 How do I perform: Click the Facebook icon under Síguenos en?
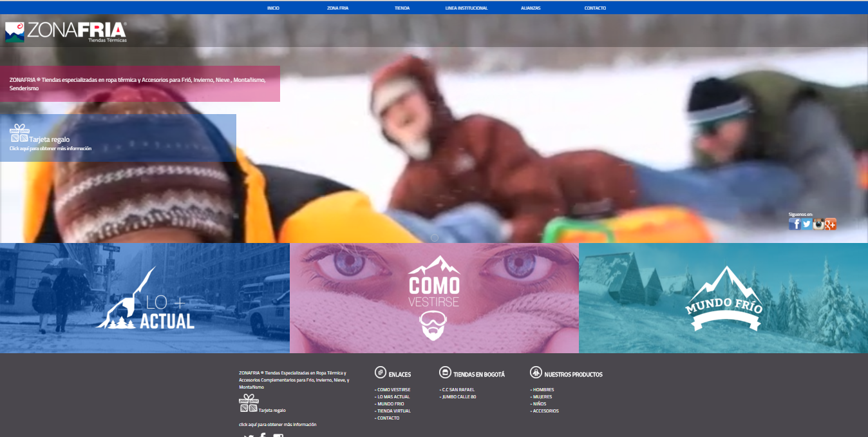pos(795,224)
